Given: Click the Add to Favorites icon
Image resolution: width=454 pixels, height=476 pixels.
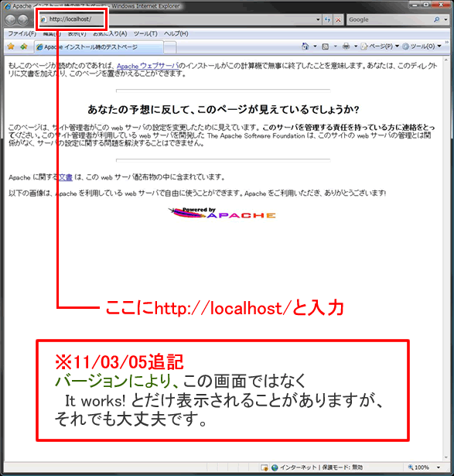Looking at the screenshot, I should point(24,46).
